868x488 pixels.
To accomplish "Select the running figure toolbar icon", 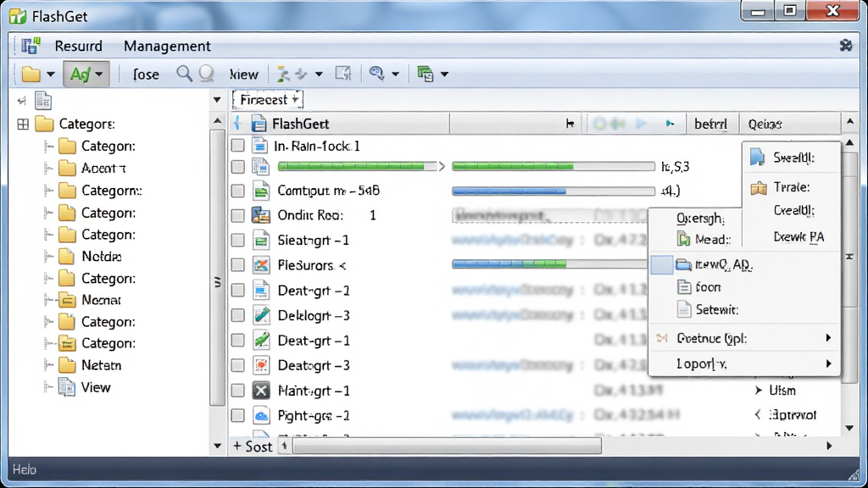I will click(x=283, y=74).
